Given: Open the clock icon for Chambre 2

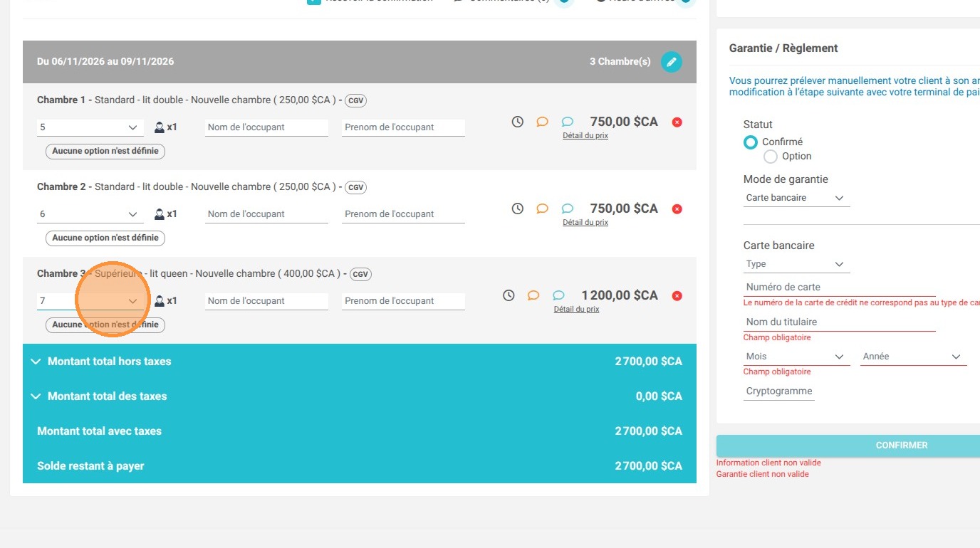Looking at the screenshot, I should coord(518,209).
